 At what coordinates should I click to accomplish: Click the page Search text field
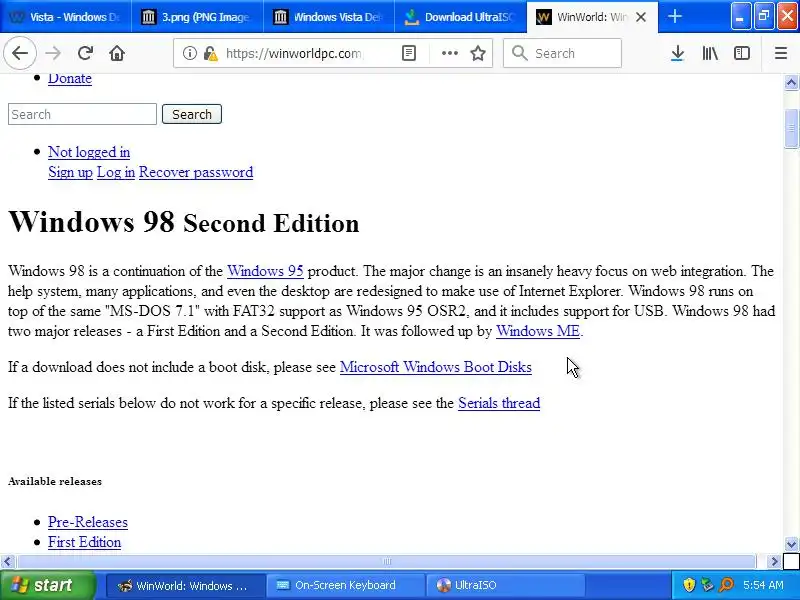[x=82, y=114]
